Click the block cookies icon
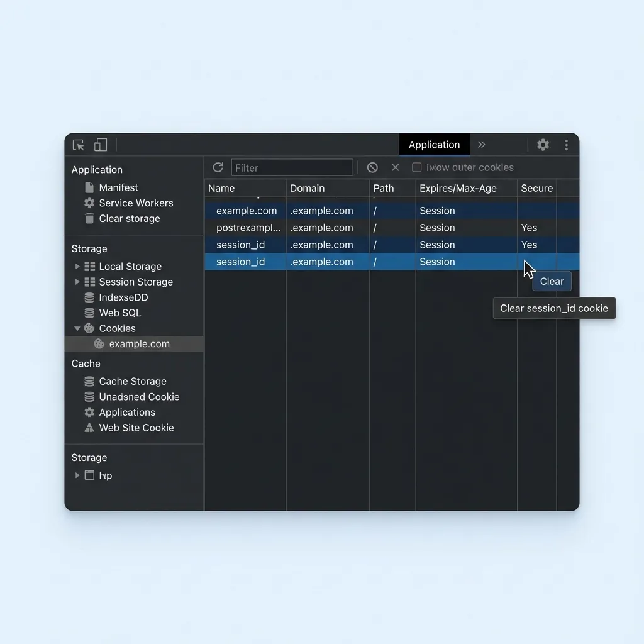Screen dimensions: 644x644 click(372, 167)
